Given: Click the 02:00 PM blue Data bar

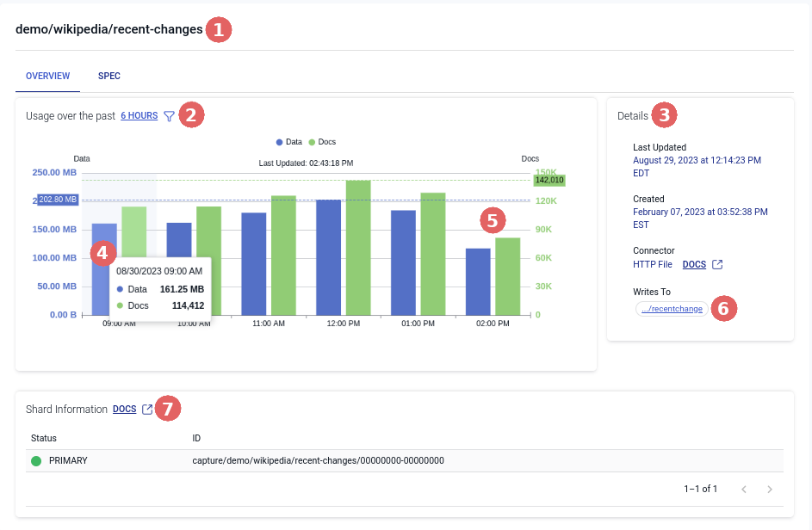Looking at the screenshot, I should click(478, 281).
